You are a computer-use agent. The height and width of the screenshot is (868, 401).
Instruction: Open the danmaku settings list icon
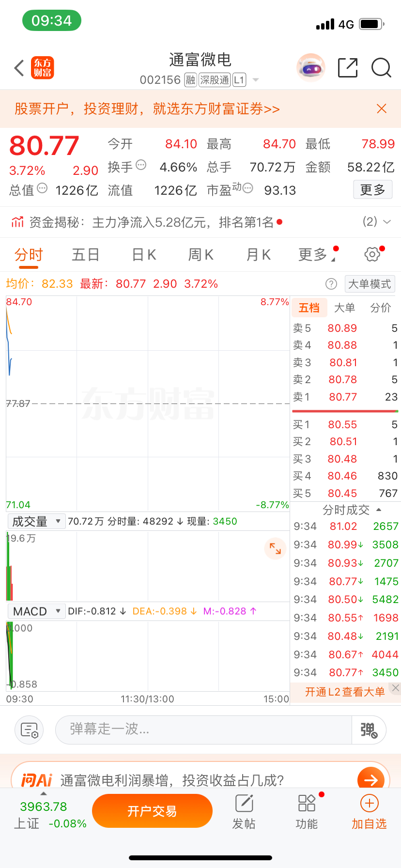coord(30,730)
